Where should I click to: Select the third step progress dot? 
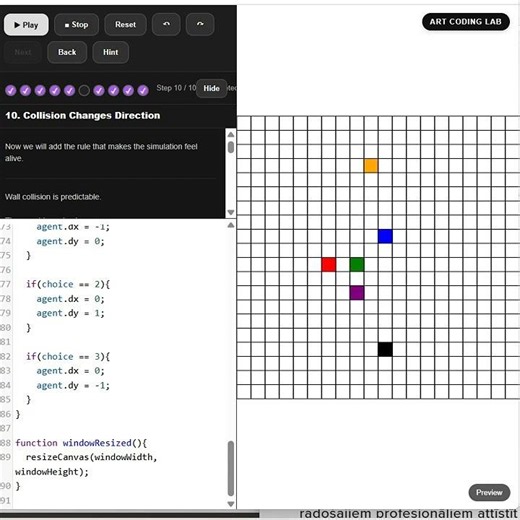click(40, 90)
